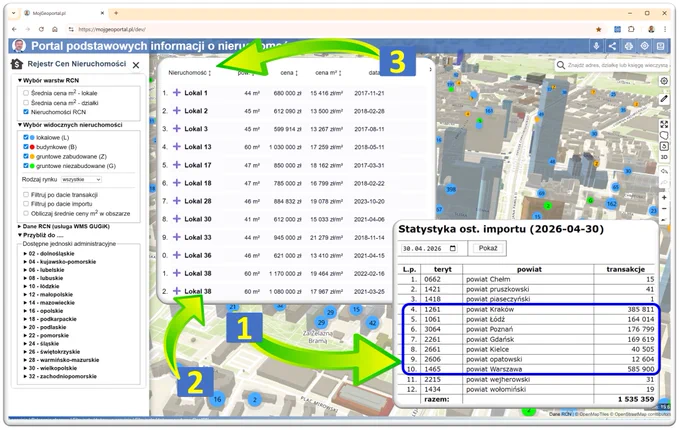This screenshot has height=430, width=680.
Task: Toggle lokalowe (L) checkbox
Action: coord(26,137)
